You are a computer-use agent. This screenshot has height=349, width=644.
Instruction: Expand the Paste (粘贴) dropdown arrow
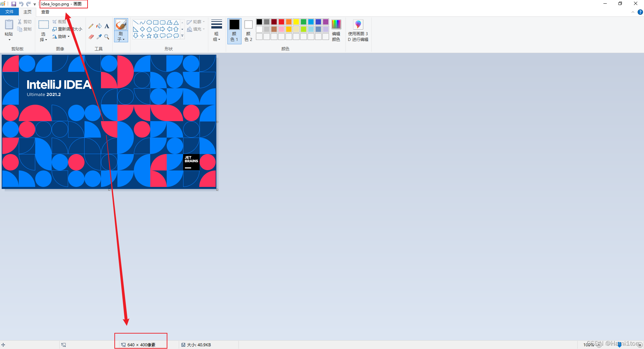coord(9,40)
